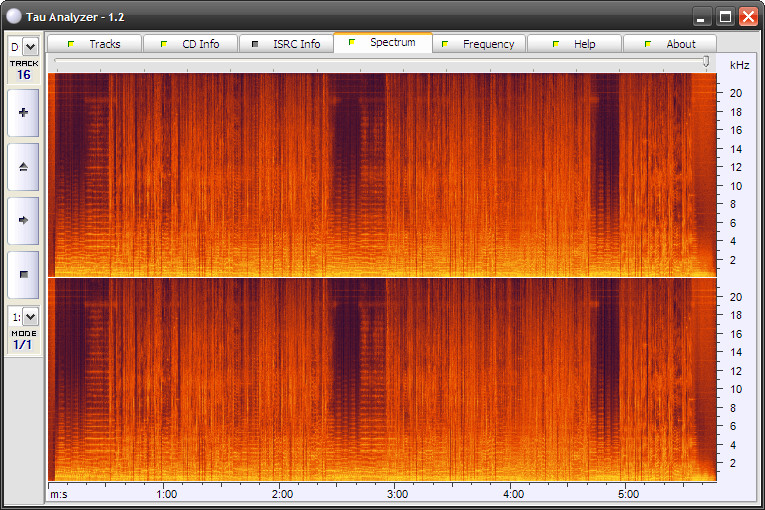The height and width of the screenshot is (510, 765).
Task: Click the lower channel spectrogram display
Action: [x=382, y=379]
